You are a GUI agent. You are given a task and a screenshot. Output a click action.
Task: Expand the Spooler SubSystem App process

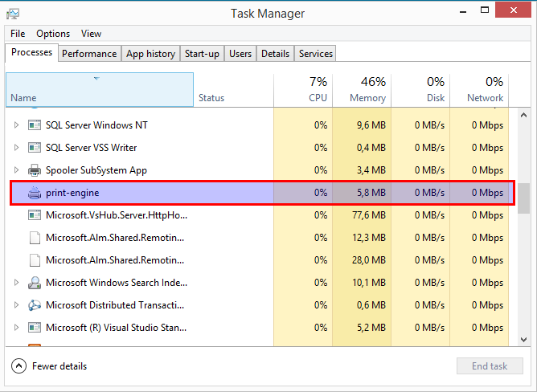pos(16,170)
